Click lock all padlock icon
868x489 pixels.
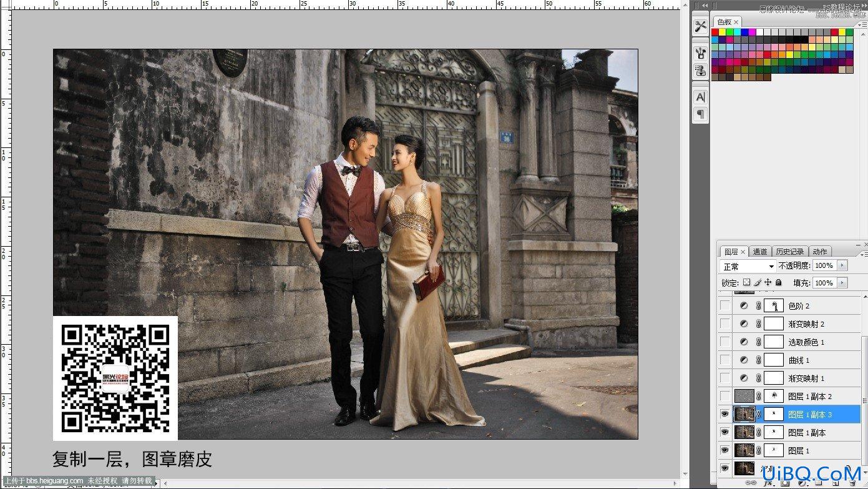779,283
